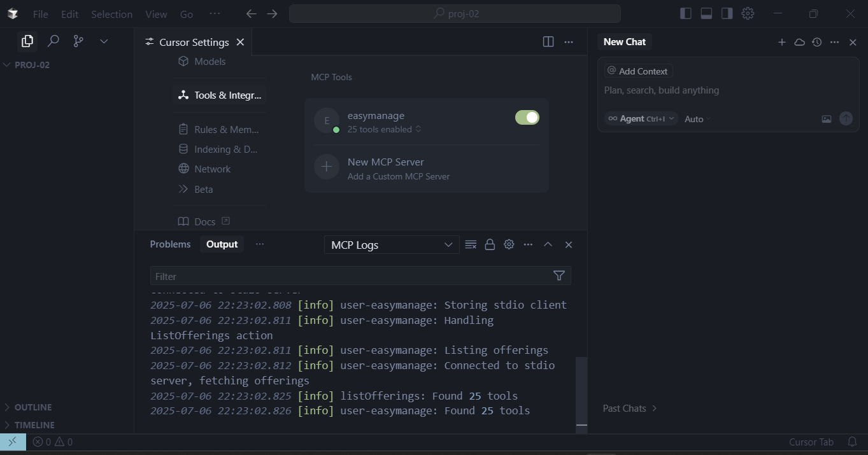
Task: Clear output with the list-clear icon
Action: [471, 244]
